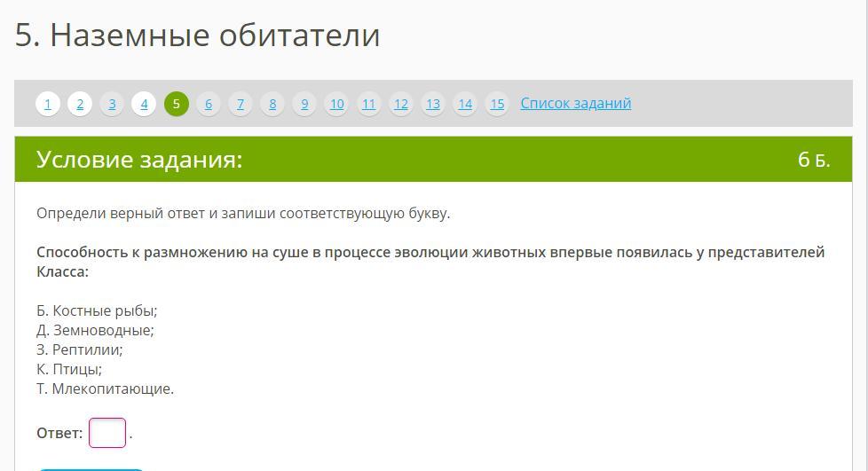868x471 pixels.
Task: Go to task number 12
Action: 401,104
